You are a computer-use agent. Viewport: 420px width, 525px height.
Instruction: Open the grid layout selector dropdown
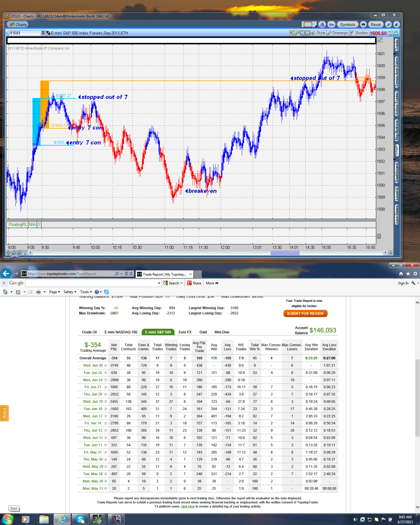click(309, 24)
